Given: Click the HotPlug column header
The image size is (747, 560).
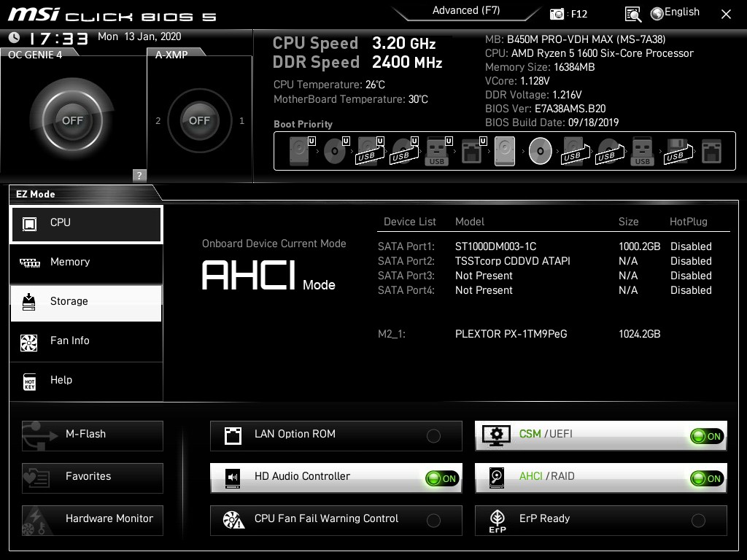Looking at the screenshot, I should click(689, 222).
